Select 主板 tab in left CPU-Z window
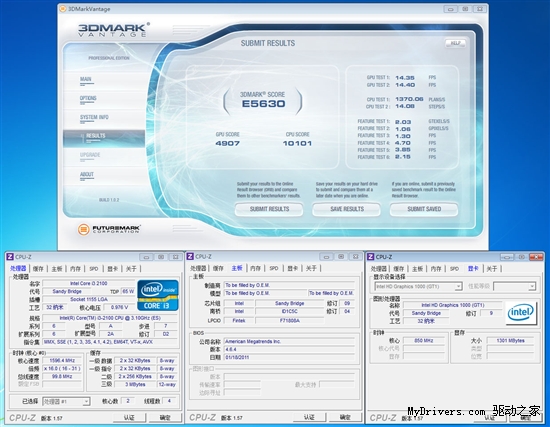 57,269
